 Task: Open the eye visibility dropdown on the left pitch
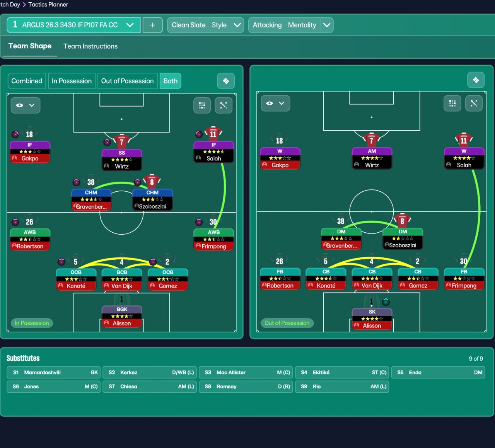coord(26,105)
